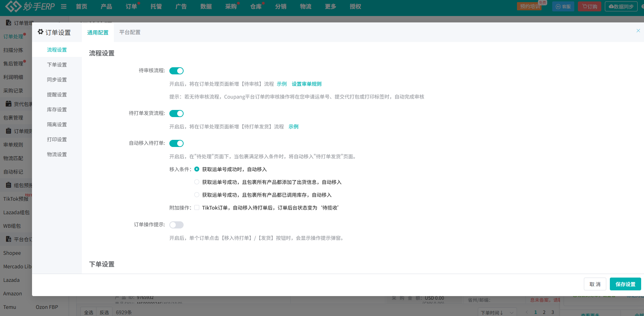The image size is (644, 316).
Task: Select 打印设置 in settings navigation
Action: (x=57, y=139)
